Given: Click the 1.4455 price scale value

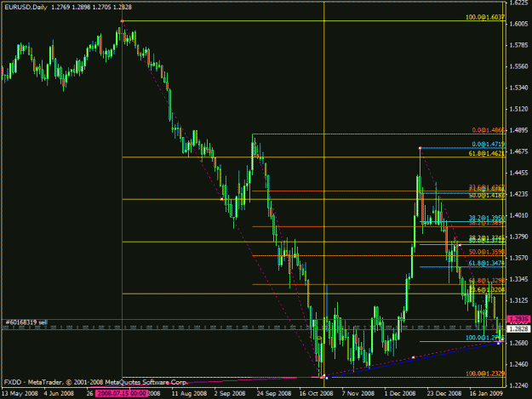Looking at the screenshot, I should click(519, 173).
